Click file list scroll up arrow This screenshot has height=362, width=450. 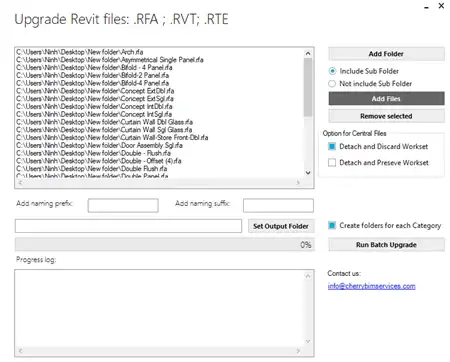click(x=308, y=53)
